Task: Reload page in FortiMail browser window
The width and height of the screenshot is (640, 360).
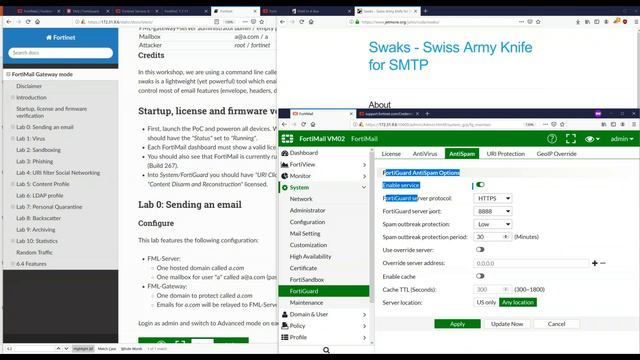Action: (x=303, y=124)
